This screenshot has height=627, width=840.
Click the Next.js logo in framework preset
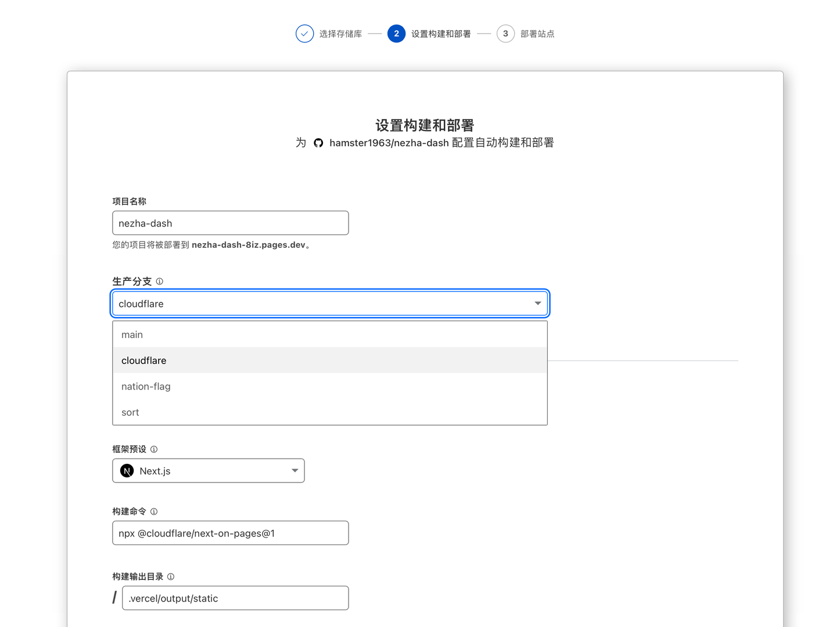(x=127, y=471)
